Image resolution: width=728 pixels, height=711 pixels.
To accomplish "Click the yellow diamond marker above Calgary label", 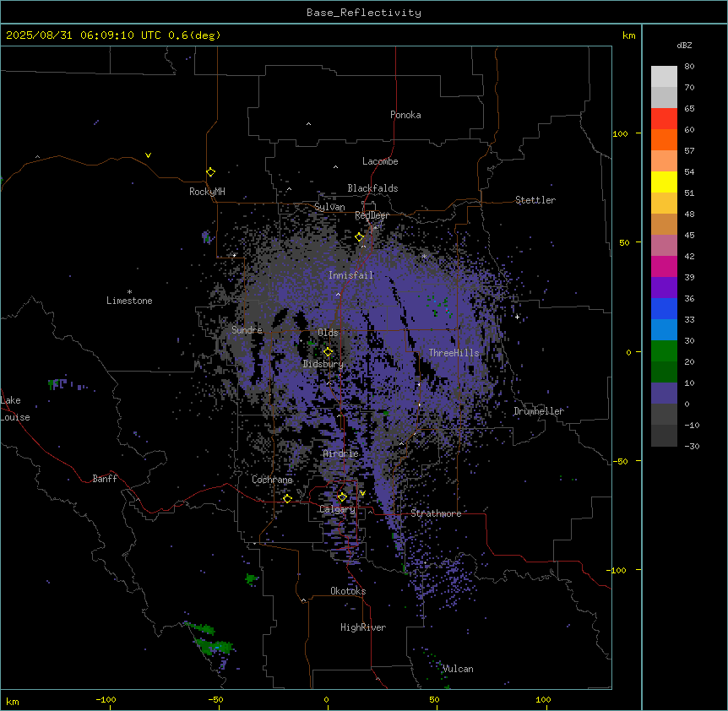I will pyautogui.click(x=342, y=497).
